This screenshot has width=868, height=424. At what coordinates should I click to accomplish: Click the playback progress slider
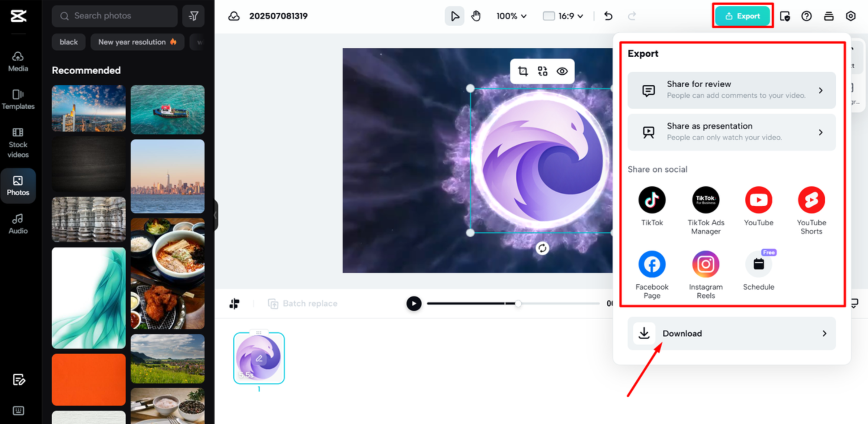(518, 303)
